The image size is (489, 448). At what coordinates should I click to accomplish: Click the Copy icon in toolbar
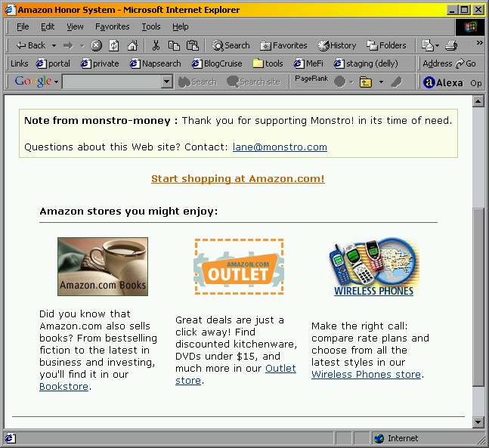point(174,45)
